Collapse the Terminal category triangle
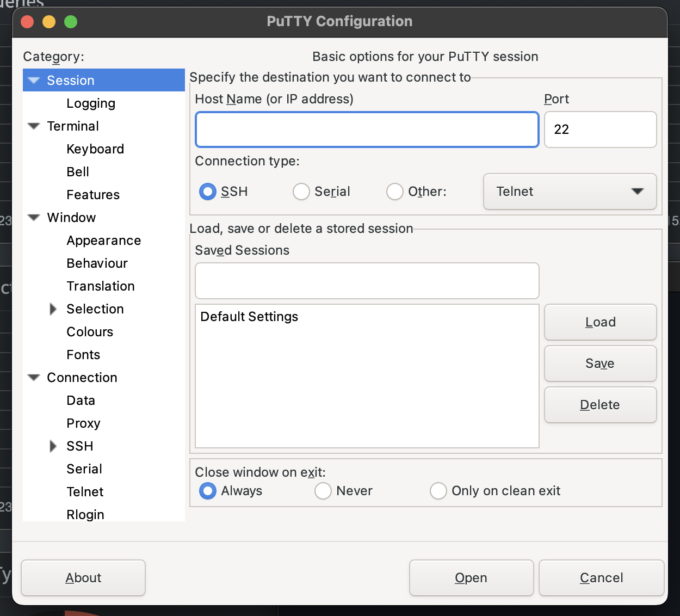 (34, 126)
